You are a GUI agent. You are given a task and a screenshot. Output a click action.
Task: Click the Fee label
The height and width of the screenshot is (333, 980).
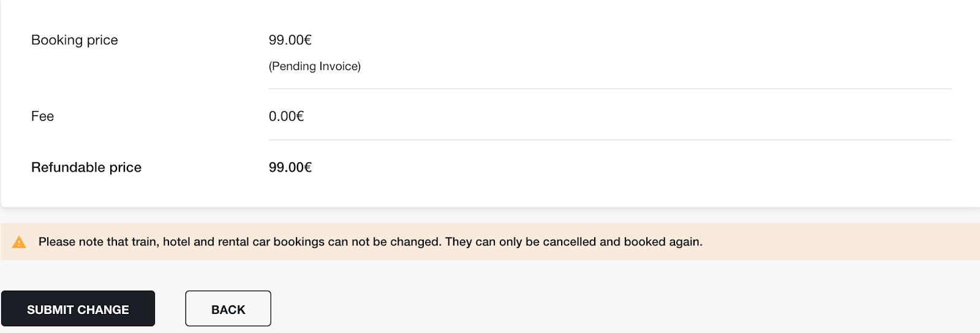[x=43, y=117]
